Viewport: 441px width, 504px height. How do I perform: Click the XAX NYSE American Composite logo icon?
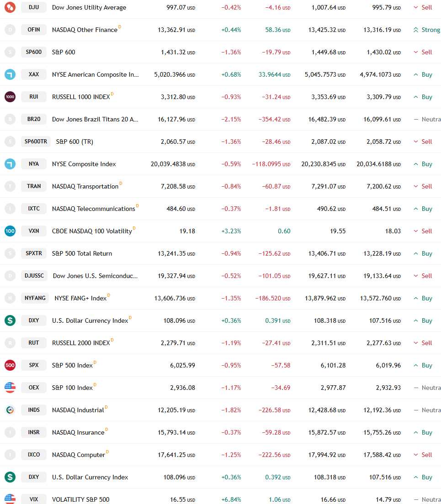tap(10, 74)
